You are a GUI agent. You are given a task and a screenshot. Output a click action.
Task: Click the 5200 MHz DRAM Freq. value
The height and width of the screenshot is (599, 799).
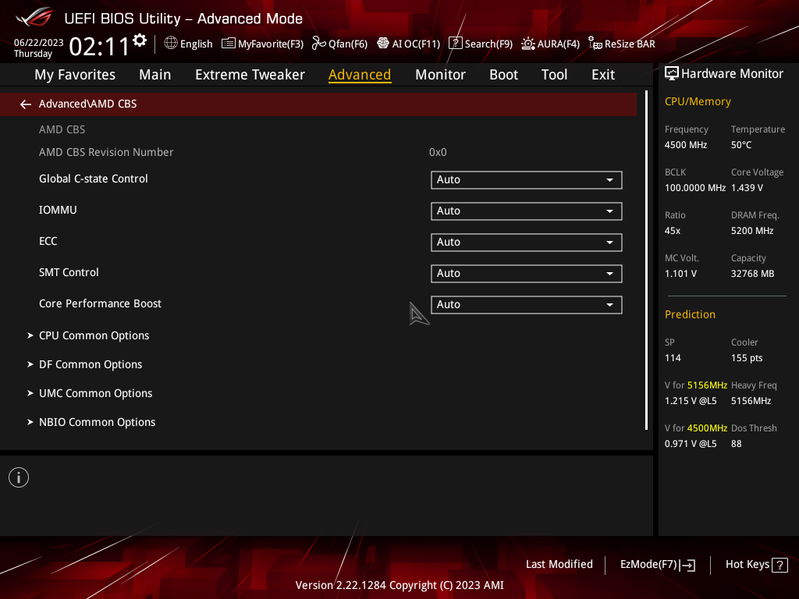coord(752,231)
